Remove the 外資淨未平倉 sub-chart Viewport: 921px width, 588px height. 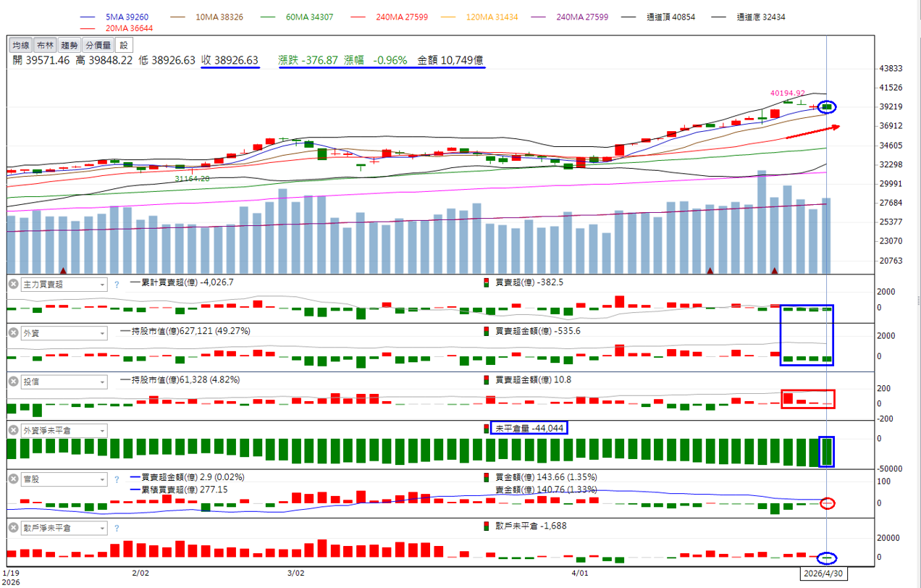point(13,430)
